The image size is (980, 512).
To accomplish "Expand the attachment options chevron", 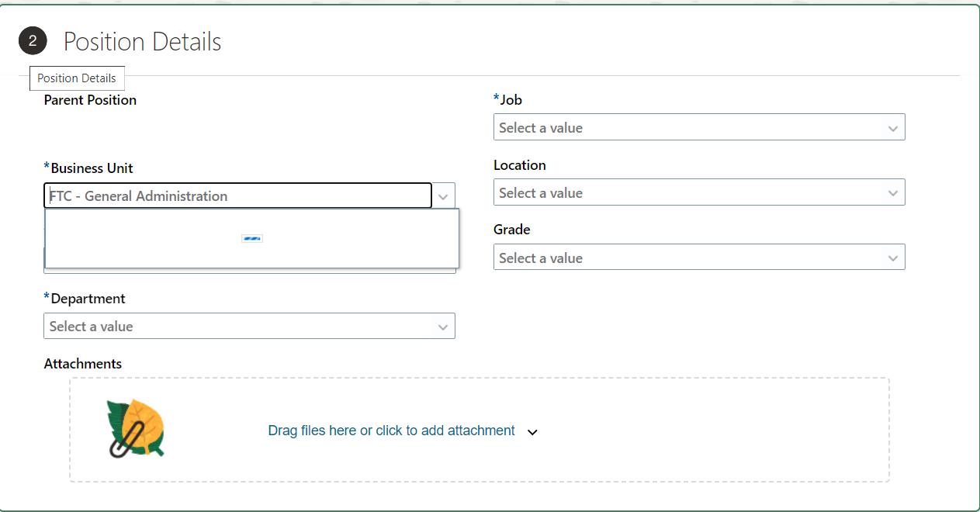I will (532, 431).
